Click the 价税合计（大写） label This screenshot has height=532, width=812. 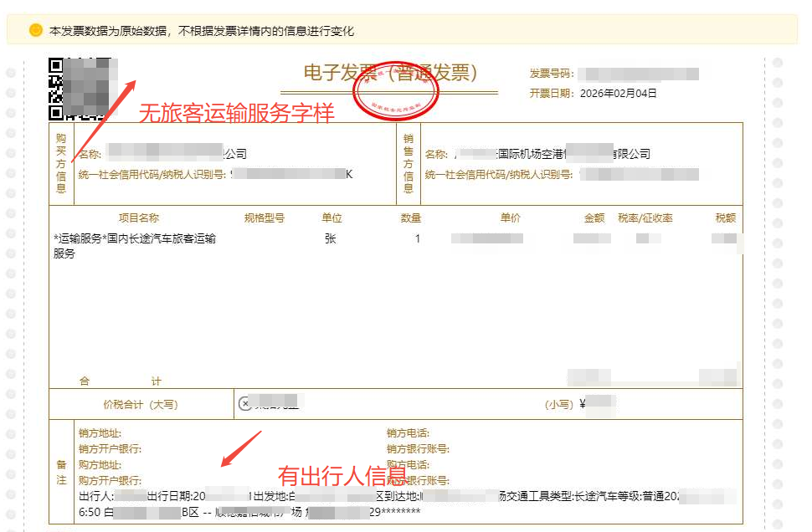(x=141, y=405)
